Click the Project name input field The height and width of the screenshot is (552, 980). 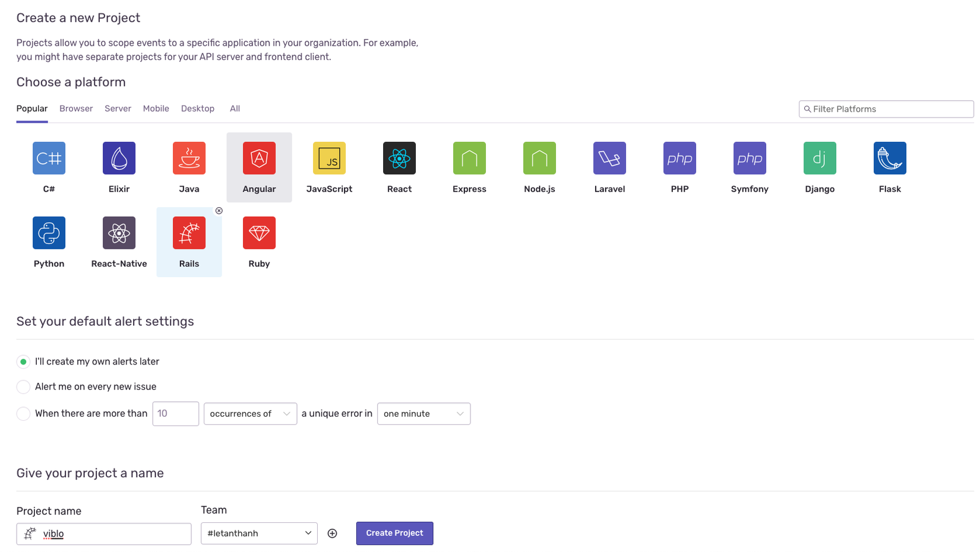click(x=104, y=534)
